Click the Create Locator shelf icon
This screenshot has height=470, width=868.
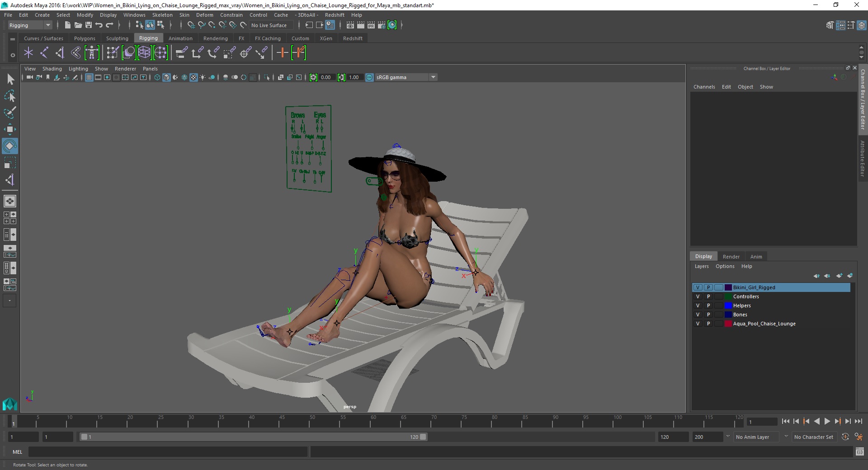[x=28, y=53]
